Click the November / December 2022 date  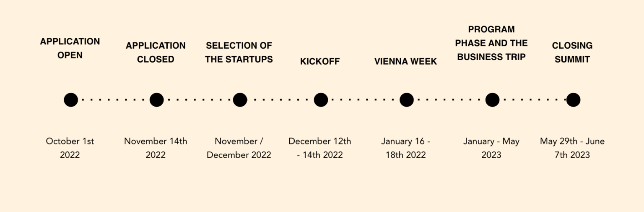239,148
